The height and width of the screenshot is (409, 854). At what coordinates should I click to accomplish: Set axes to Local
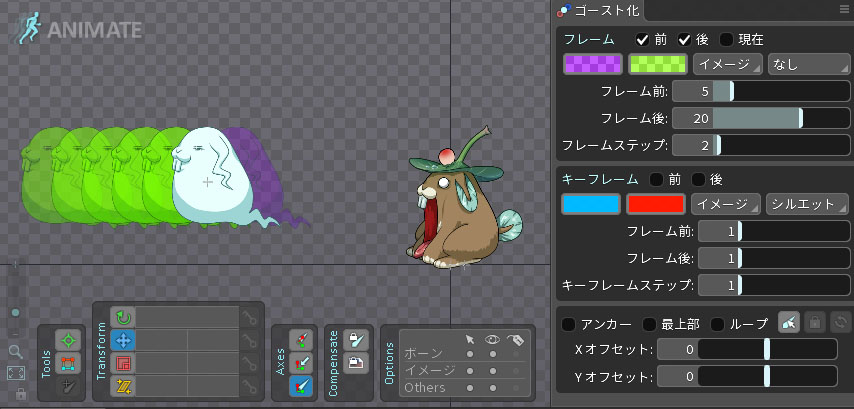[301, 340]
